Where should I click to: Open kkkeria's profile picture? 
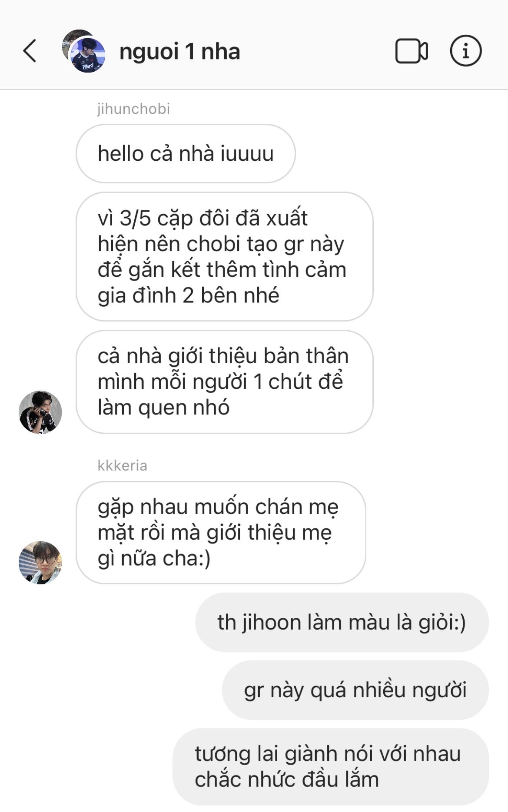[40, 562]
